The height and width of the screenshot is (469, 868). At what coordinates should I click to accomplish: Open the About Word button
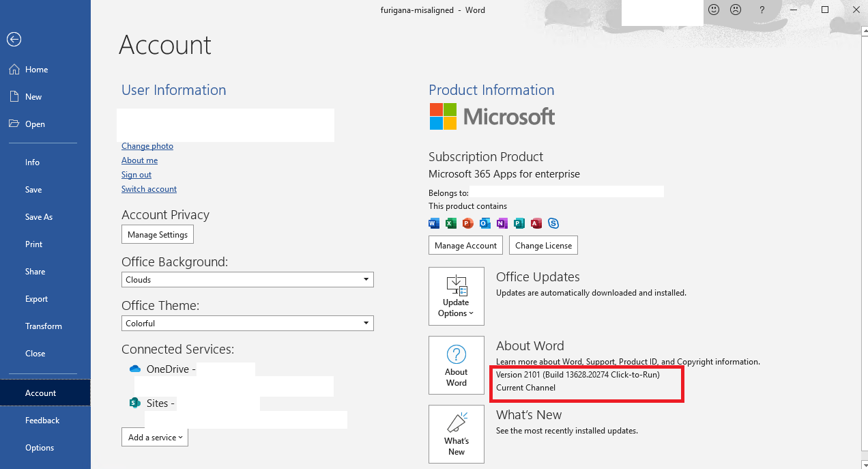[457, 365]
